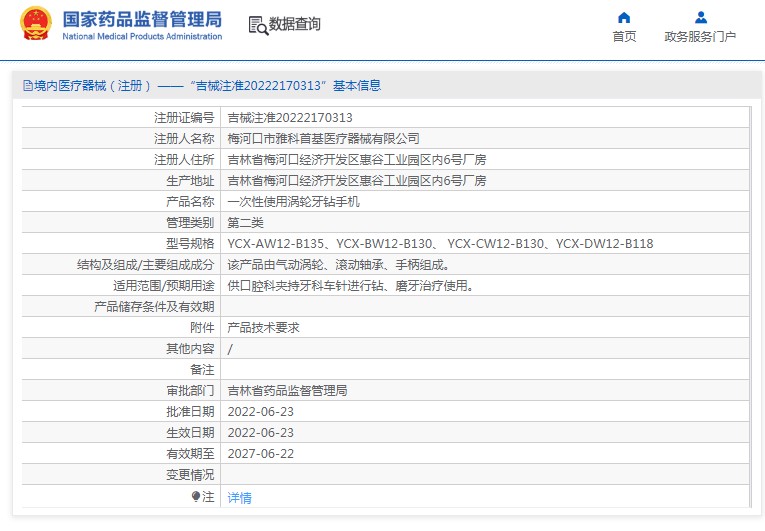Open the 数据查询 section
765x531 pixels.
(294, 25)
